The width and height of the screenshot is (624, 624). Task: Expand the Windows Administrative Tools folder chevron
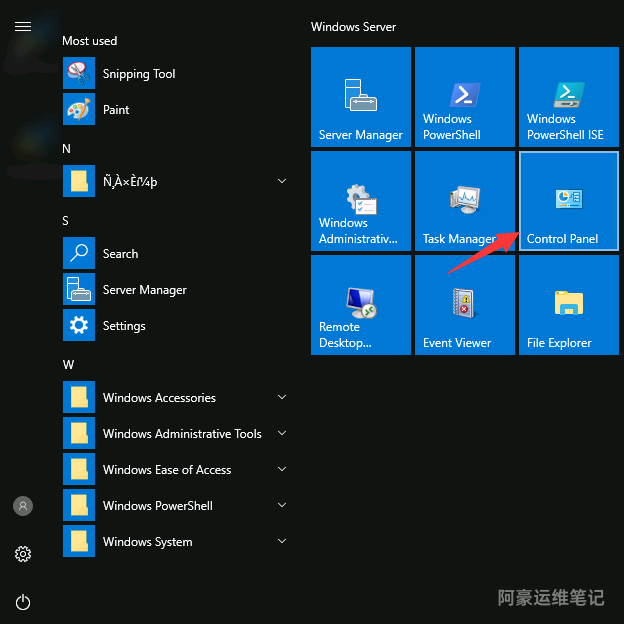click(x=282, y=433)
